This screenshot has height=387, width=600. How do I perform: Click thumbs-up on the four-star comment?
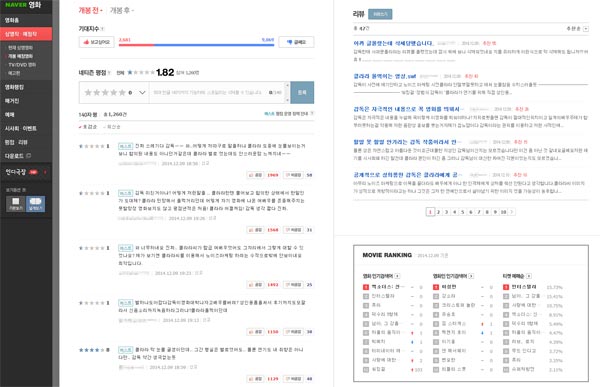point(256,379)
